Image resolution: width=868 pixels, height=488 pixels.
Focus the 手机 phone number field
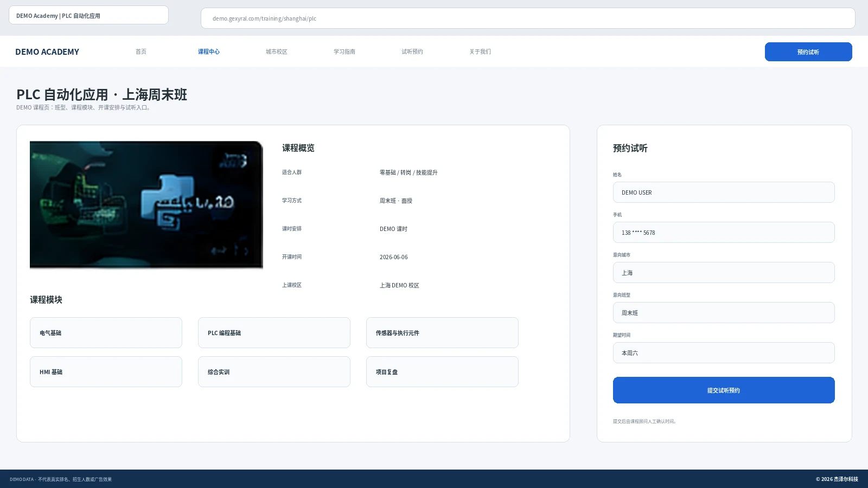pos(724,233)
